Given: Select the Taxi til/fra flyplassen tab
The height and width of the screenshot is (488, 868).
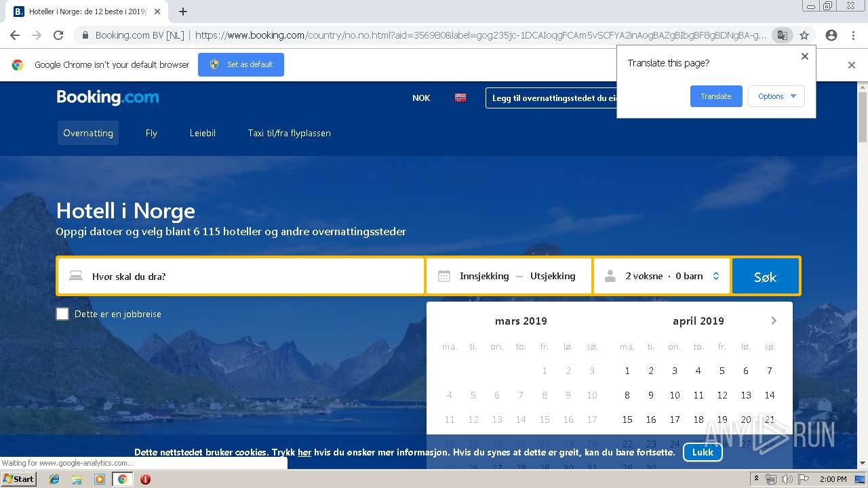Looking at the screenshot, I should click(290, 133).
